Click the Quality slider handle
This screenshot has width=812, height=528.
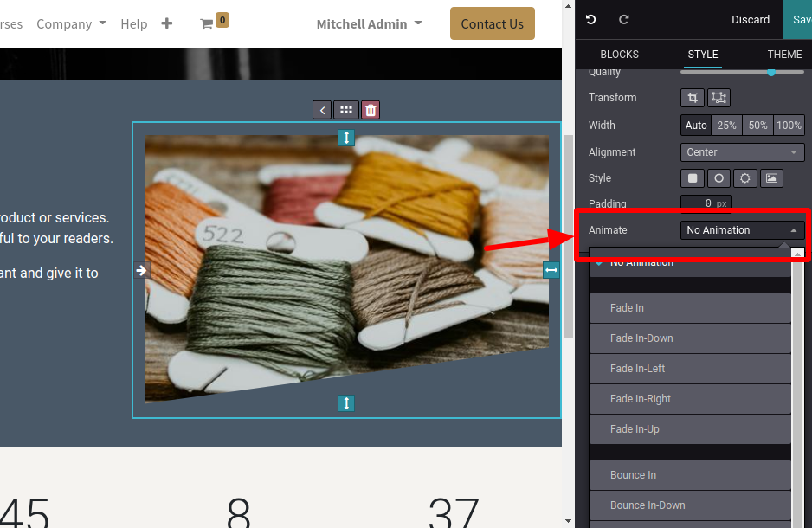coord(770,72)
